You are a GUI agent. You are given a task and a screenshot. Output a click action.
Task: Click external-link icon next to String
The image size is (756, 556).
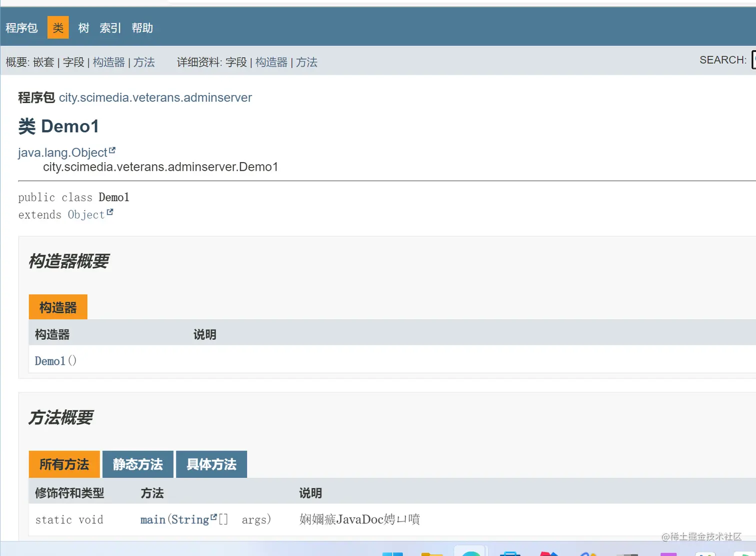[x=214, y=517]
